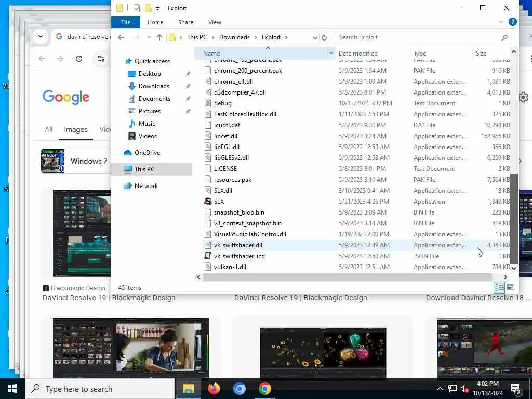
Task: Switch to Images tab in Google results
Action: click(76, 129)
